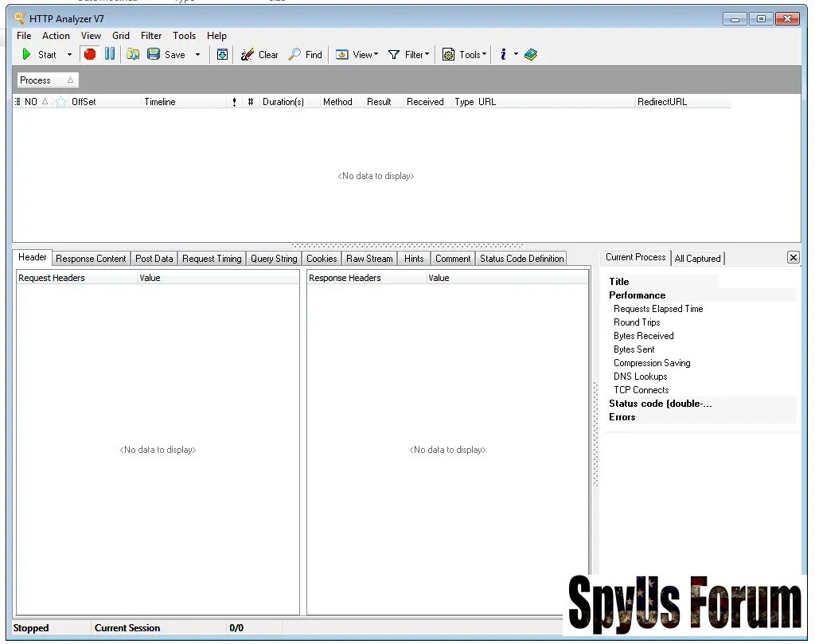This screenshot has width=815, height=644.
Task: Clear captured data with Clear button
Action: tap(259, 55)
